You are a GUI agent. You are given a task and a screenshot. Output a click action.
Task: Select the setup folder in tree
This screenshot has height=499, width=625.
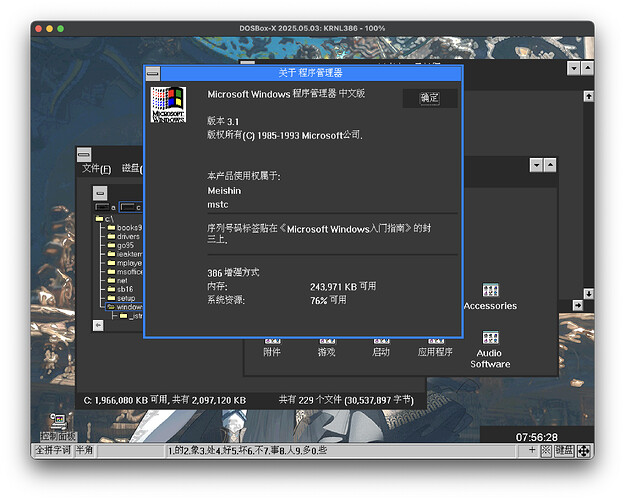[122, 298]
